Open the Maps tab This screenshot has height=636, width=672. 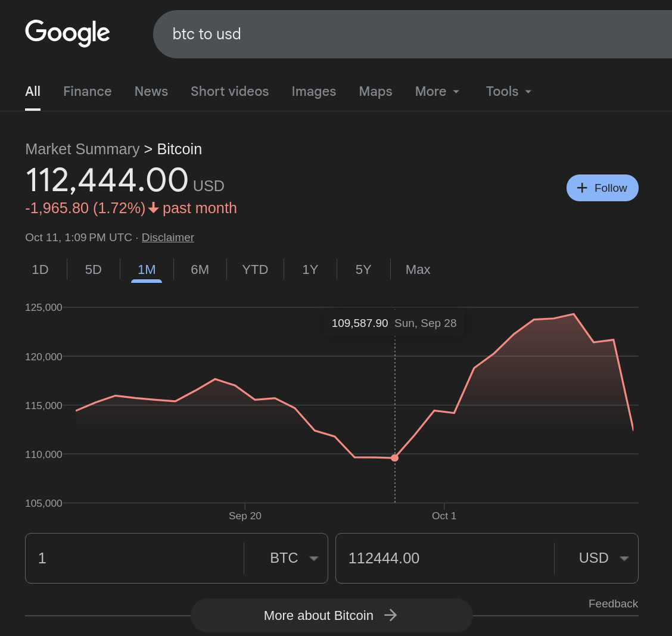375,91
